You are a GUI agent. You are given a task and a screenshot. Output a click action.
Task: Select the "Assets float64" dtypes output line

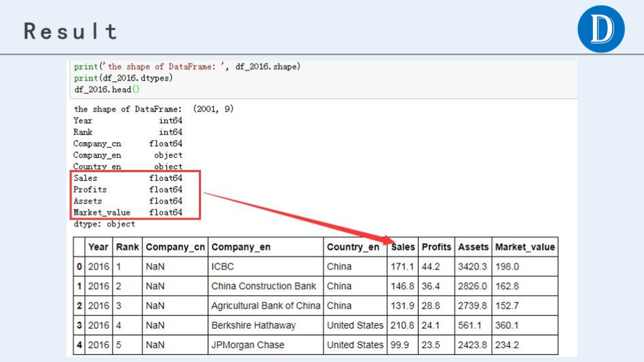[x=128, y=201]
